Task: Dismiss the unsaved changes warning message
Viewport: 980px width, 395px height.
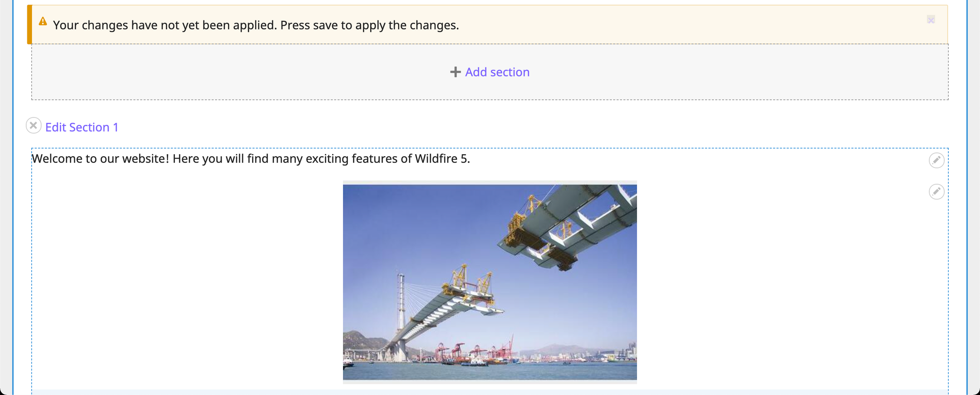Action: click(x=931, y=20)
